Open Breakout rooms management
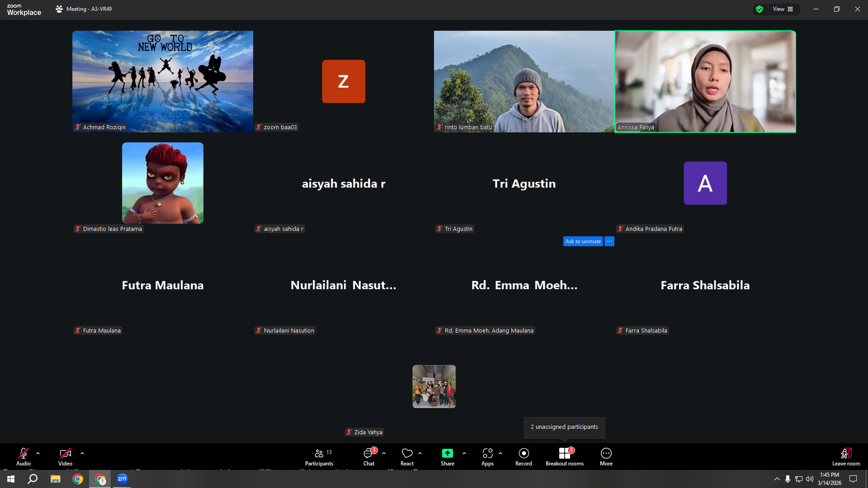 pyautogui.click(x=565, y=456)
